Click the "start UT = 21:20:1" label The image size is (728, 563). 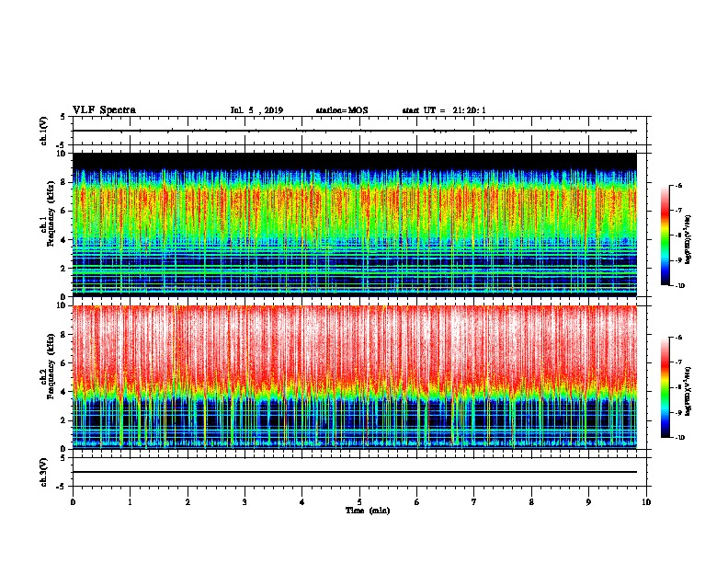(444, 110)
